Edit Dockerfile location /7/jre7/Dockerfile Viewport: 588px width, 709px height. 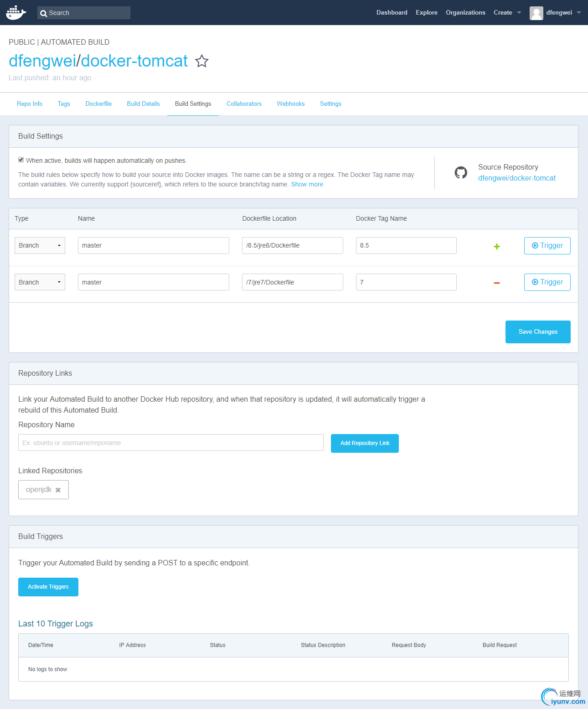[293, 282]
